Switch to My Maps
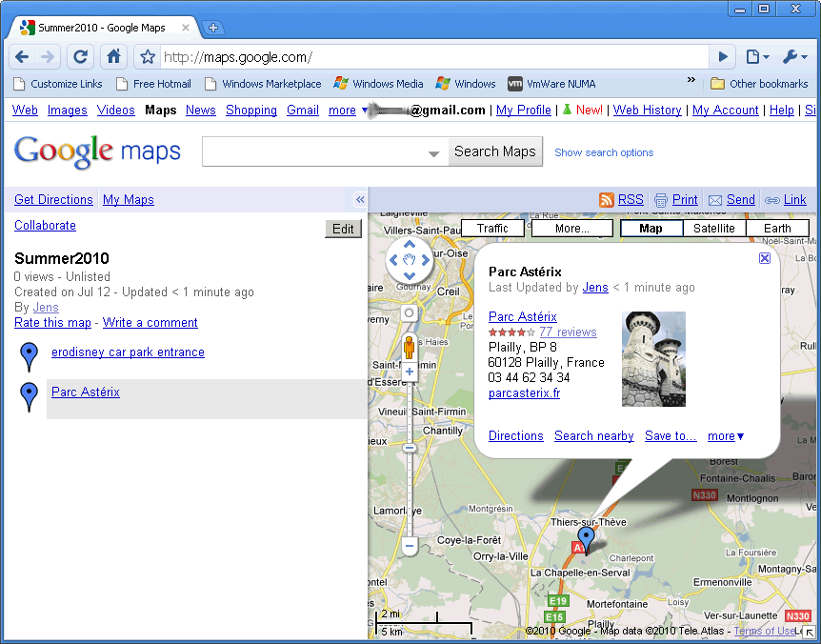821x644 pixels. pyautogui.click(x=129, y=199)
